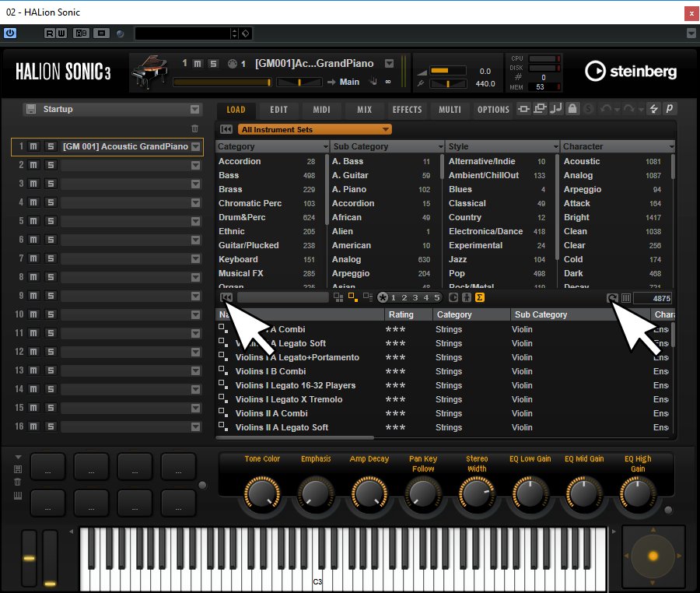Set rating filter to 3
The image size is (700, 593).
click(415, 297)
